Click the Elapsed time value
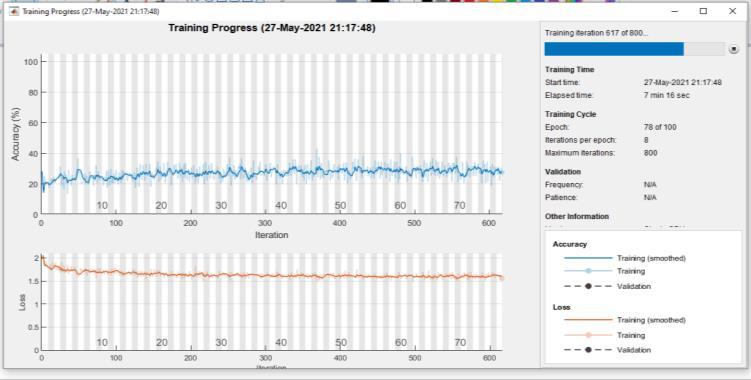This screenshot has height=380, width=751. [667, 95]
